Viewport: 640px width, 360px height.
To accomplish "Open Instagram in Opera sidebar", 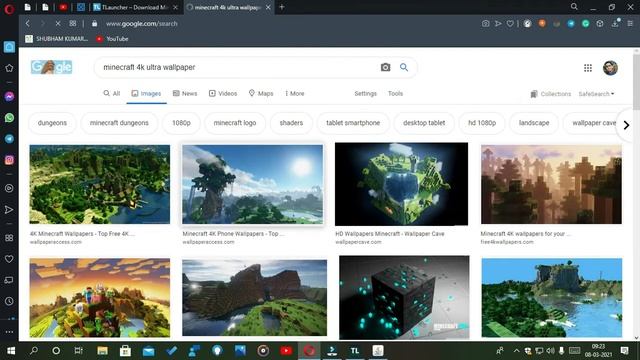I will (x=9, y=160).
